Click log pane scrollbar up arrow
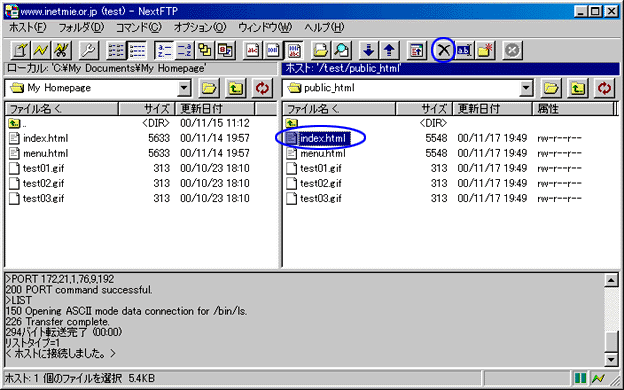 click(611, 280)
